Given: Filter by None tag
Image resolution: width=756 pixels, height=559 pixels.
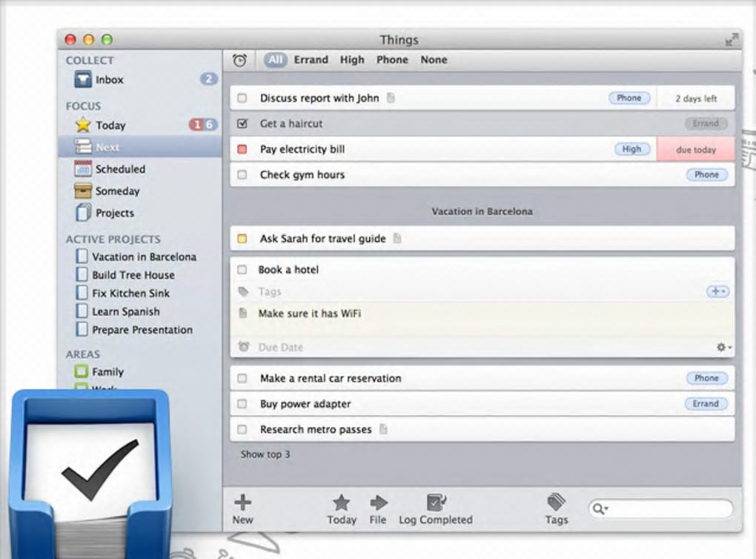Looking at the screenshot, I should coord(434,60).
